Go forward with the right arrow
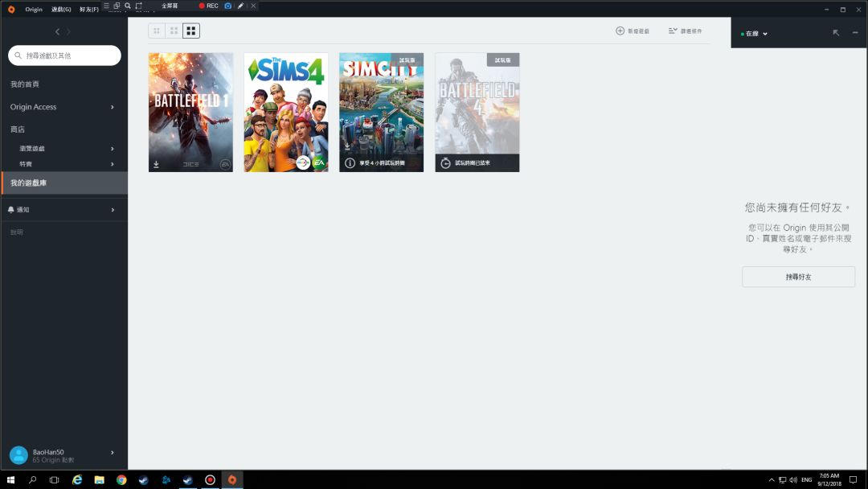868x489 pixels. coord(68,31)
